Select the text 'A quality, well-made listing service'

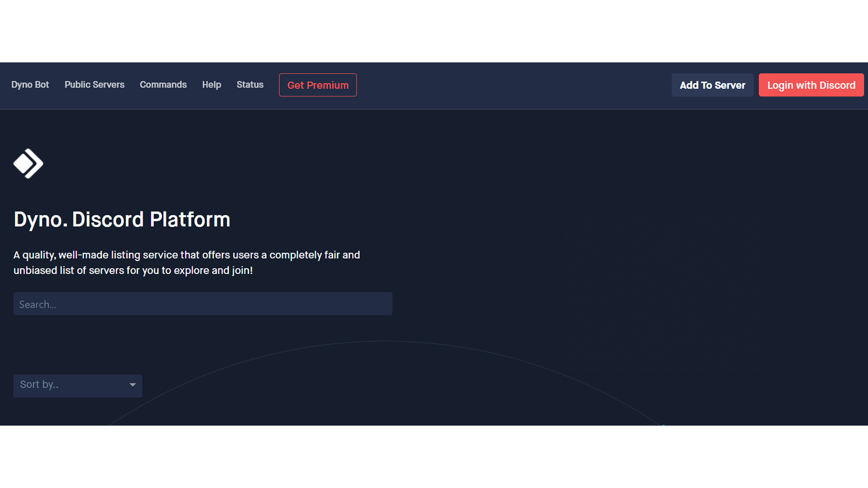[x=96, y=255]
